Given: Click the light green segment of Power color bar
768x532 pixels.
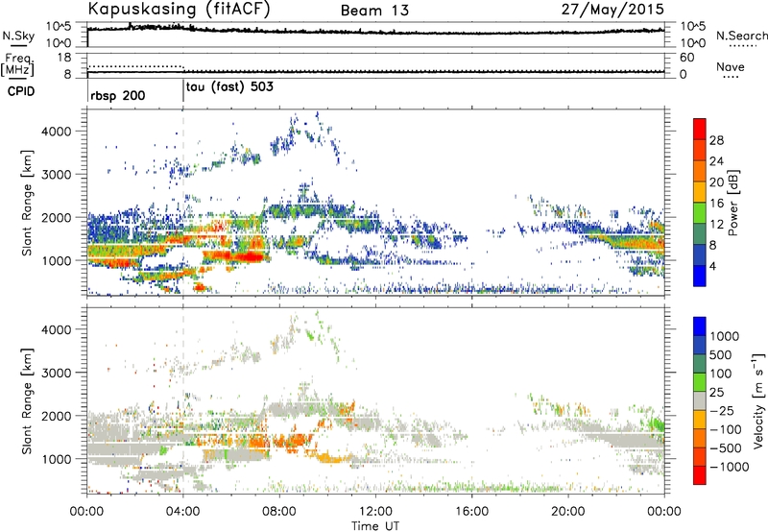Looking at the screenshot, I should pos(700,212).
